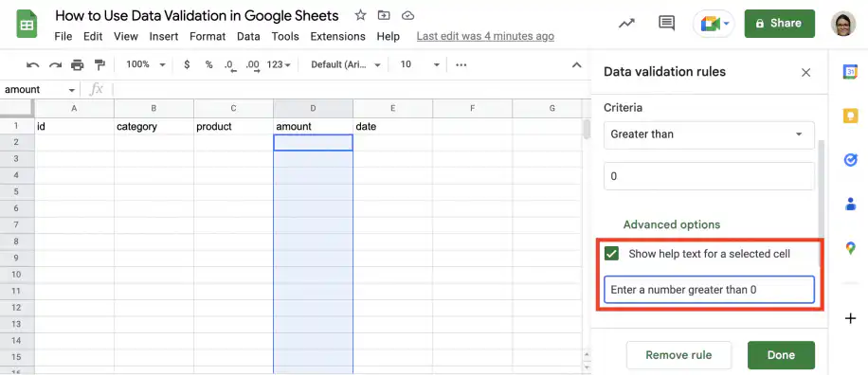Click the Share button
868x375 pixels.
coord(780,24)
